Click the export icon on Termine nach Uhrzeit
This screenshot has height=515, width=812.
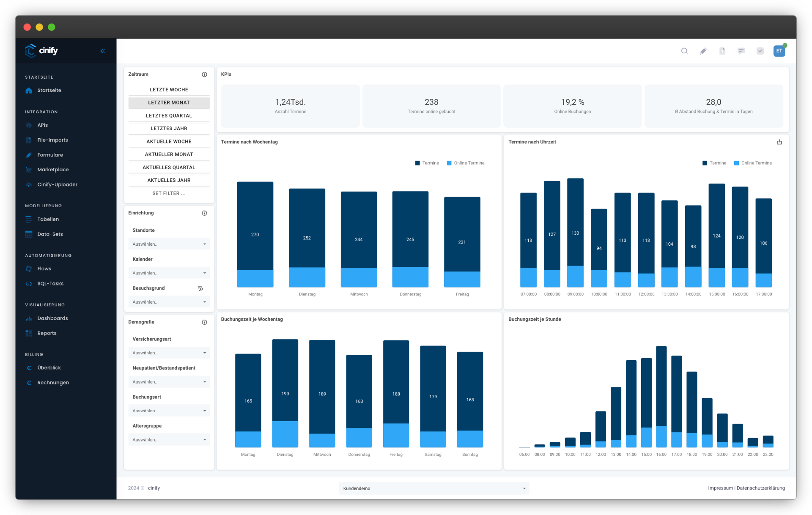click(779, 142)
